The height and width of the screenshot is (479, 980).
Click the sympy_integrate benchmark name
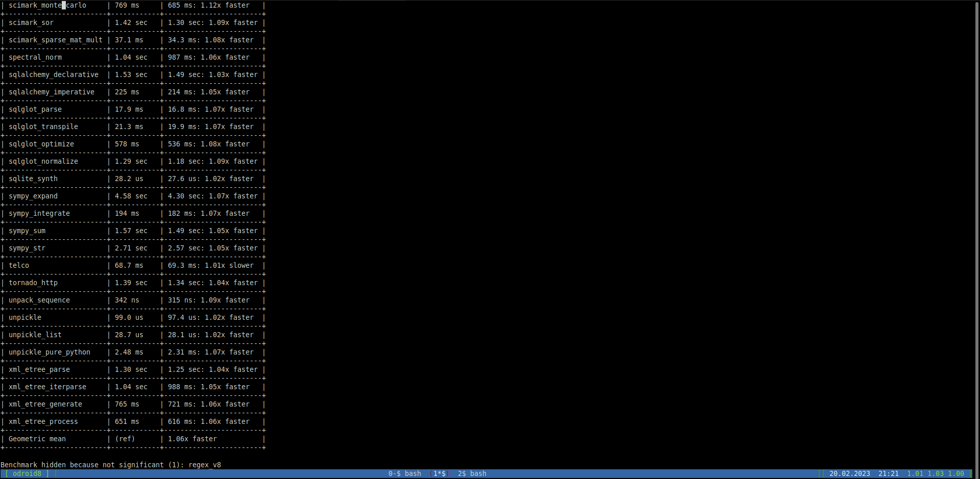pyautogui.click(x=39, y=214)
